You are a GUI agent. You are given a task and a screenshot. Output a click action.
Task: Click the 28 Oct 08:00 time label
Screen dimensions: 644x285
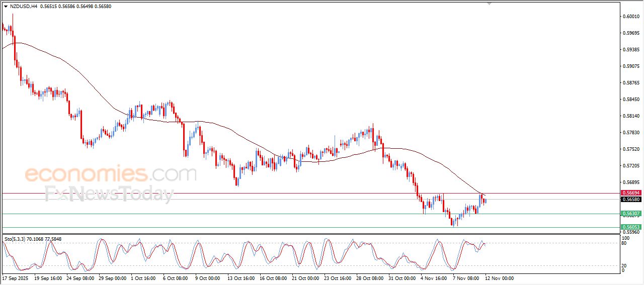[370, 278]
